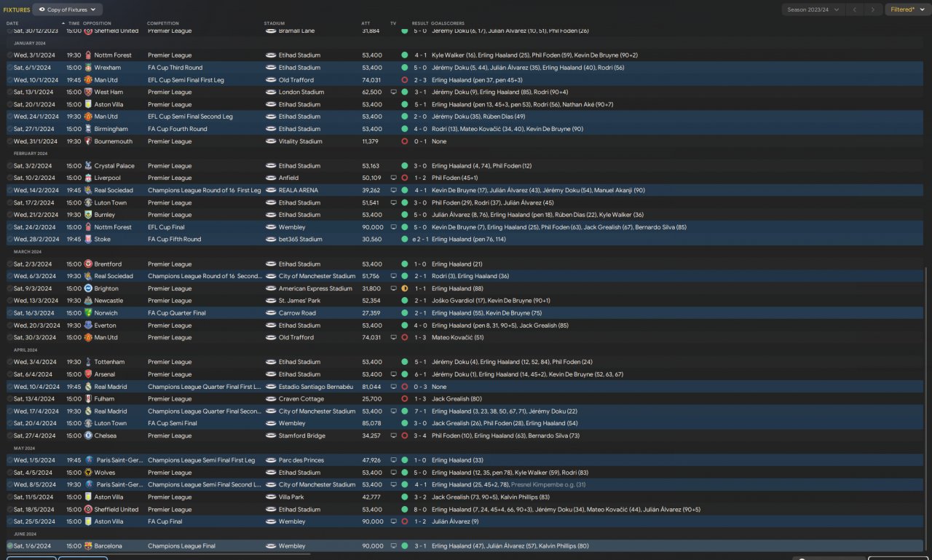This screenshot has height=560, width=932.
Task: Go to the previous season with the left arrow
Action: click(855, 9)
